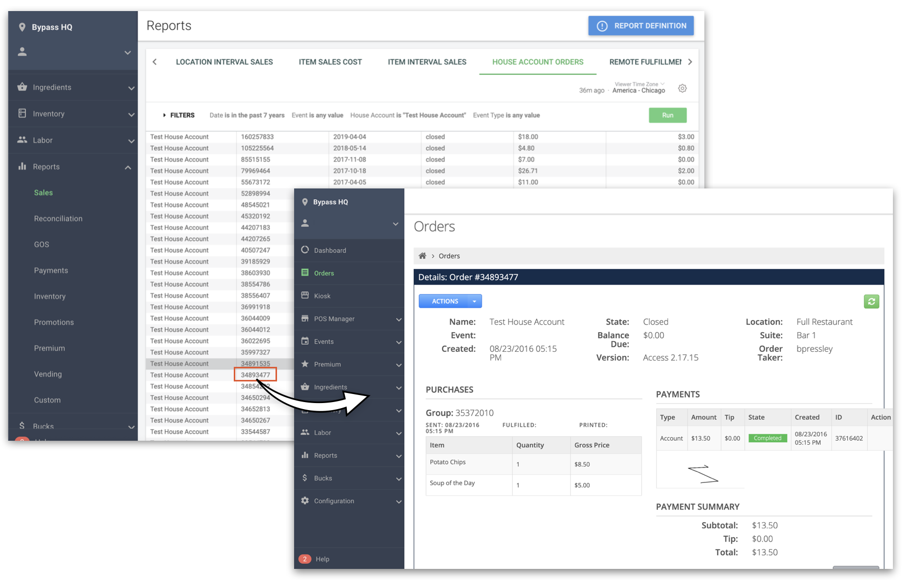Screen dimensions: 910x588
Task: Click the Dashboard icon in Orders sidebar
Action: pos(305,250)
